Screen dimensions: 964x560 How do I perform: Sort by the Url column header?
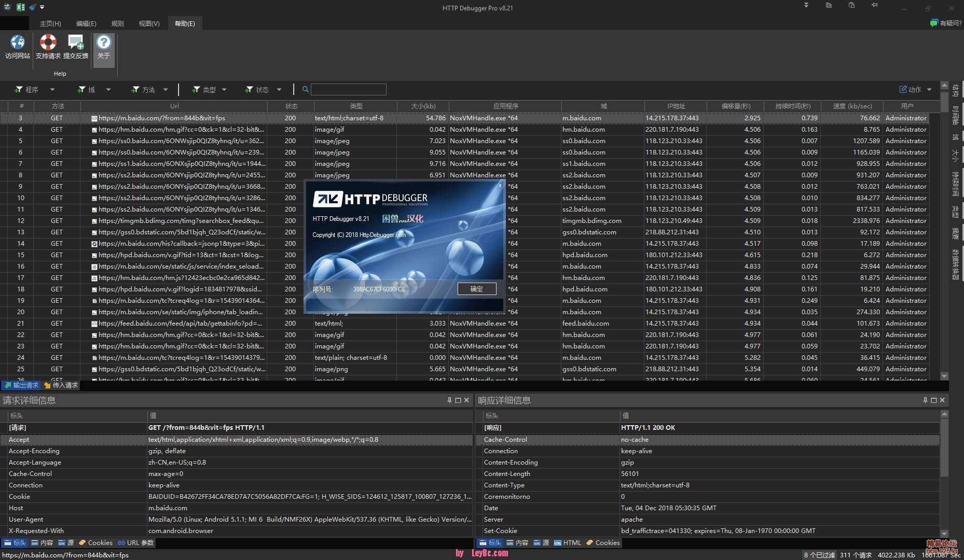tap(174, 106)
